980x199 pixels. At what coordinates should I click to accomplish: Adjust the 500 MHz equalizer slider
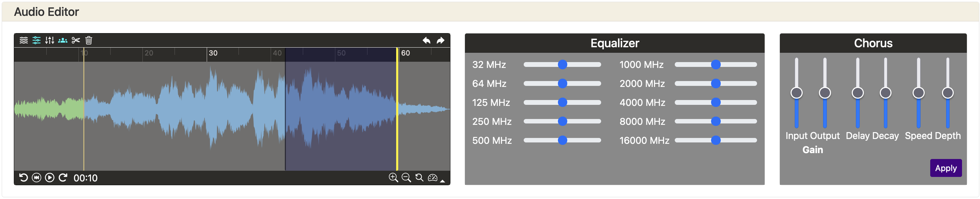coord(562,140)
